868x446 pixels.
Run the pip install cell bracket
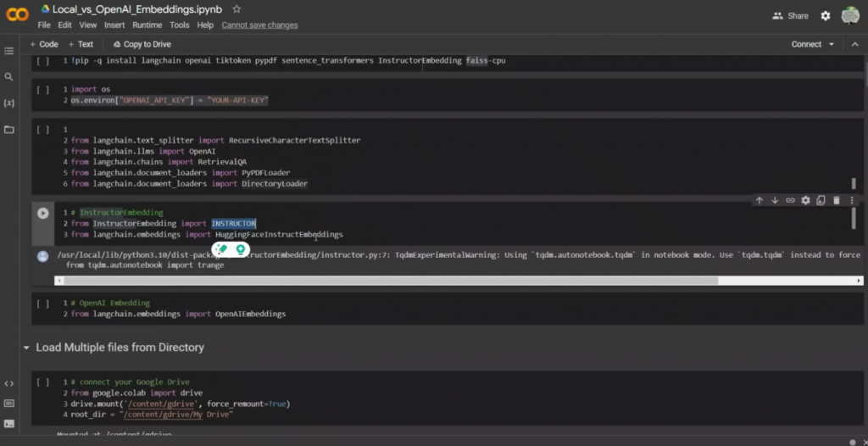point(42,61)
